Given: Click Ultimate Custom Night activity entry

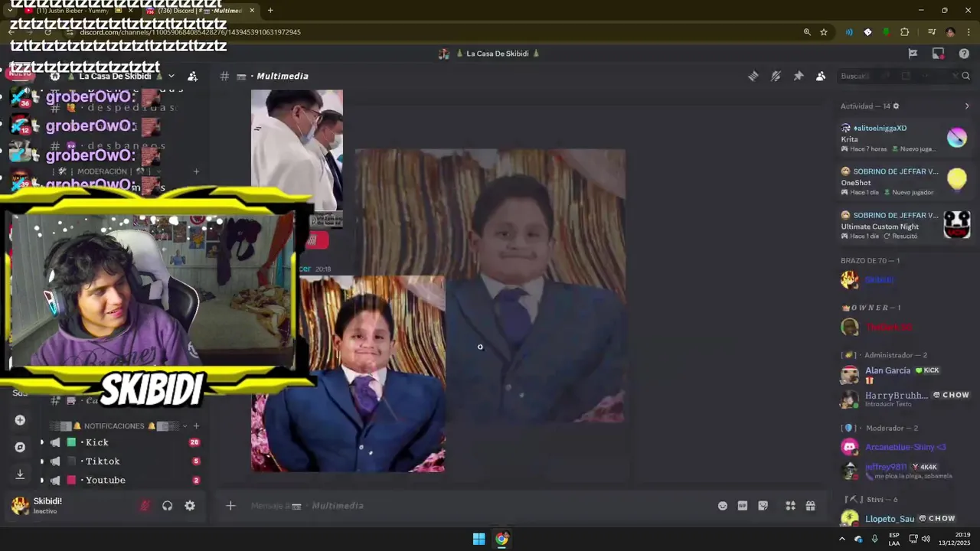Looking at the screenshot, I should click(x=904, y=226).
